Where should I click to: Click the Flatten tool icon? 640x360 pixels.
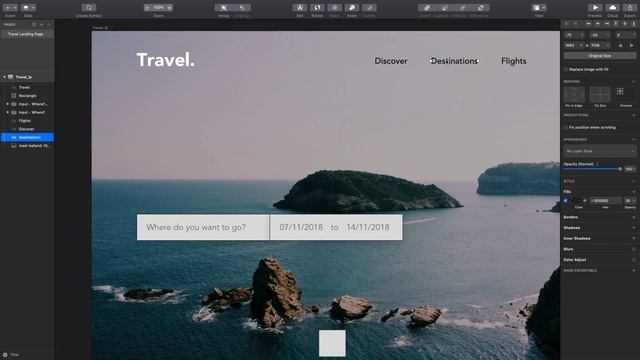pyautogui.click(x=369, y=8)
